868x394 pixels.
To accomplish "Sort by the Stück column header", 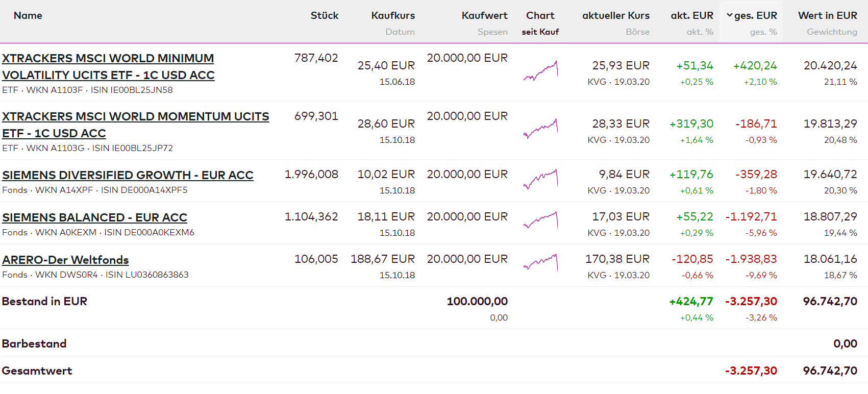I will (x=324, y=15).
